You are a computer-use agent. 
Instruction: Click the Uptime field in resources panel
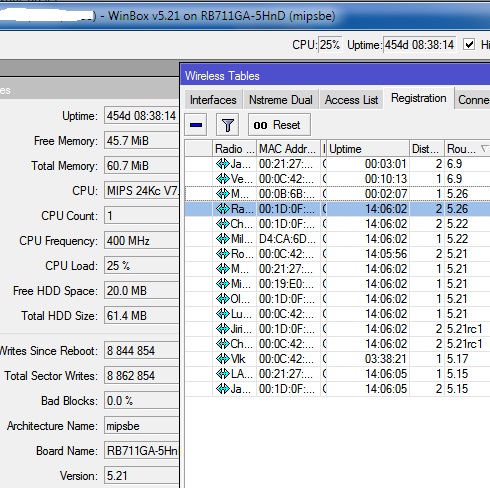[x=142, y=116]
